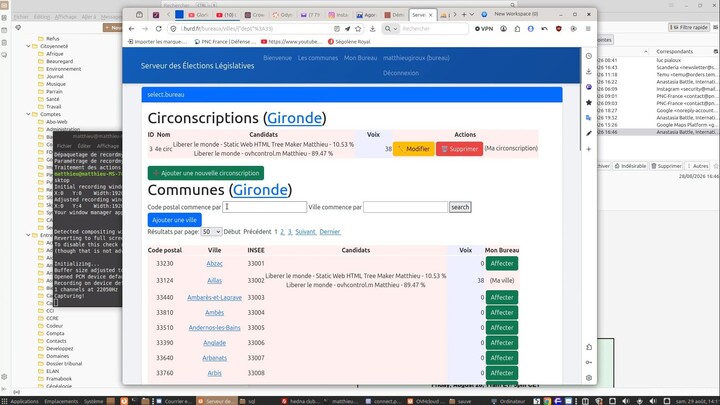Open the Résultats par page dropdown
720x405 pixels.
pos(211,232)
